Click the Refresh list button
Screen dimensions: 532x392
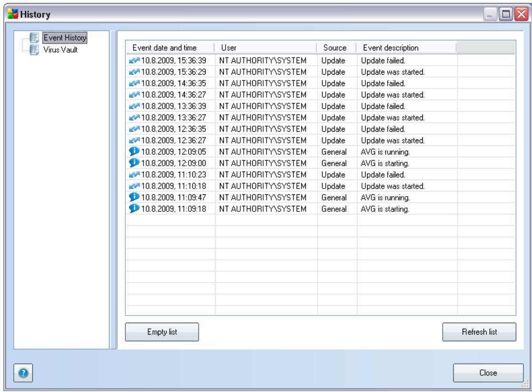click(x=479, y=332)
